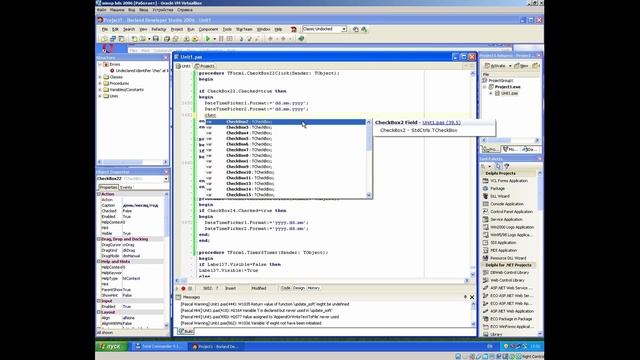This screenshot has height=360, width=640.
Task: Click the Design view tab under editor
Action: (x=299, y=288)
